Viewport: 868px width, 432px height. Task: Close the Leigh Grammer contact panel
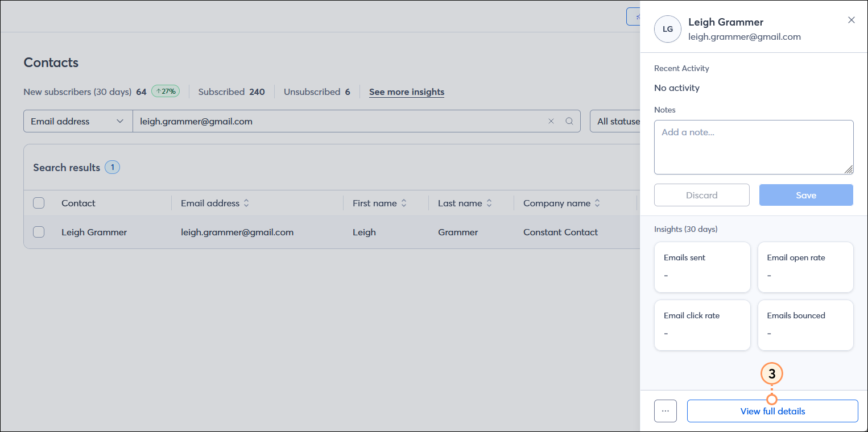tap(851, 20)
